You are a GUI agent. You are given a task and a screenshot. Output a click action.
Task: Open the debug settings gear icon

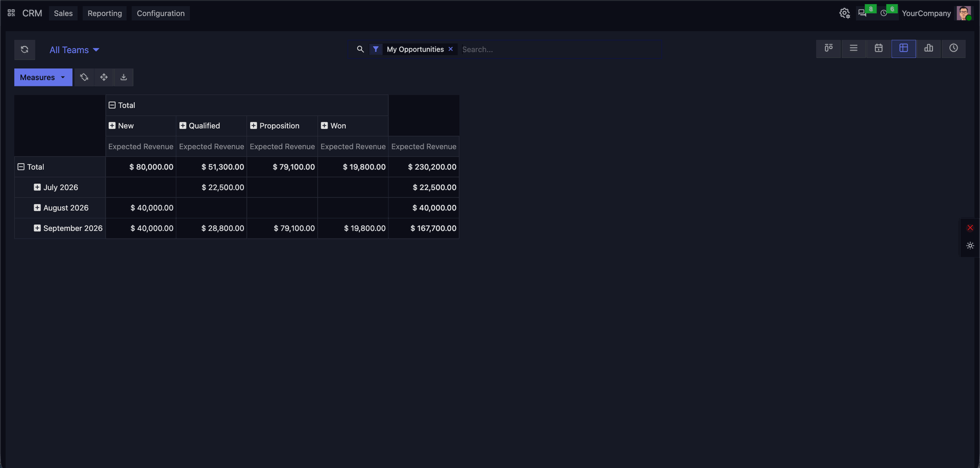(x=844, y=13)
